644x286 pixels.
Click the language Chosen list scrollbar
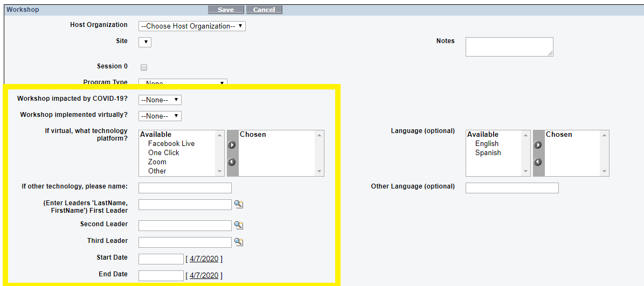click(604, 153)
